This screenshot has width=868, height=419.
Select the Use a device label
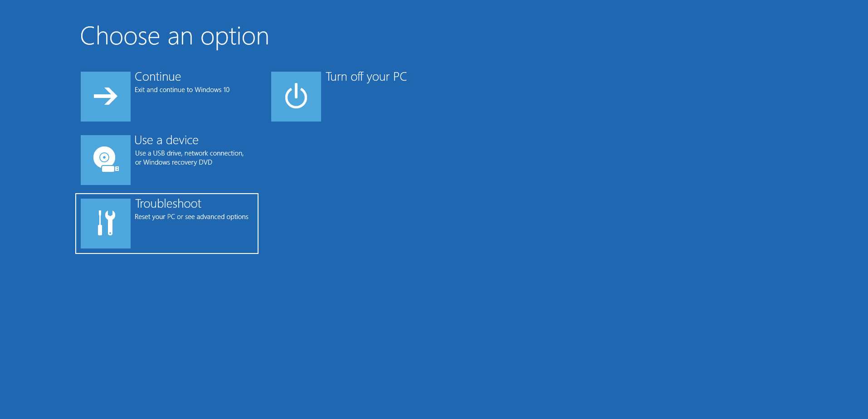coord(166,140)
